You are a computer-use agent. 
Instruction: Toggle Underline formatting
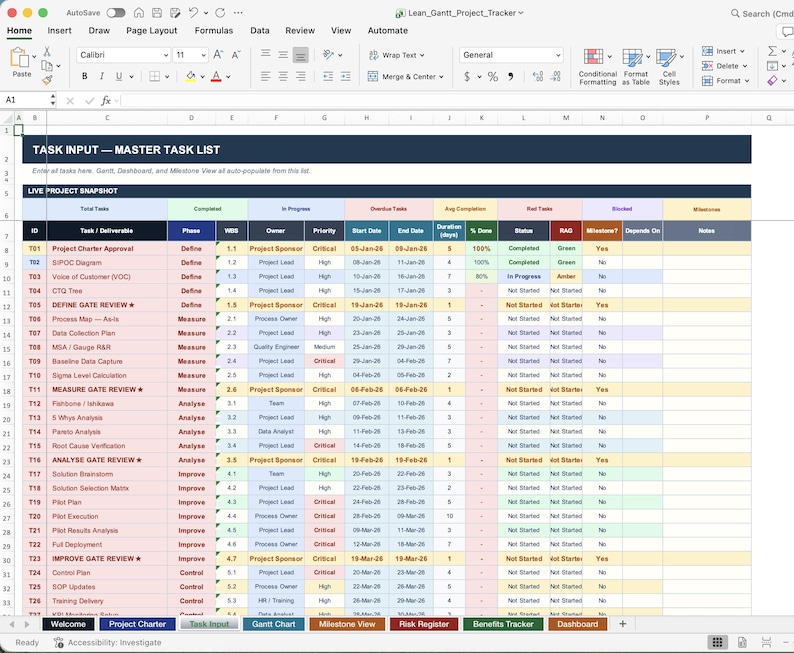(x=119, y=76)
